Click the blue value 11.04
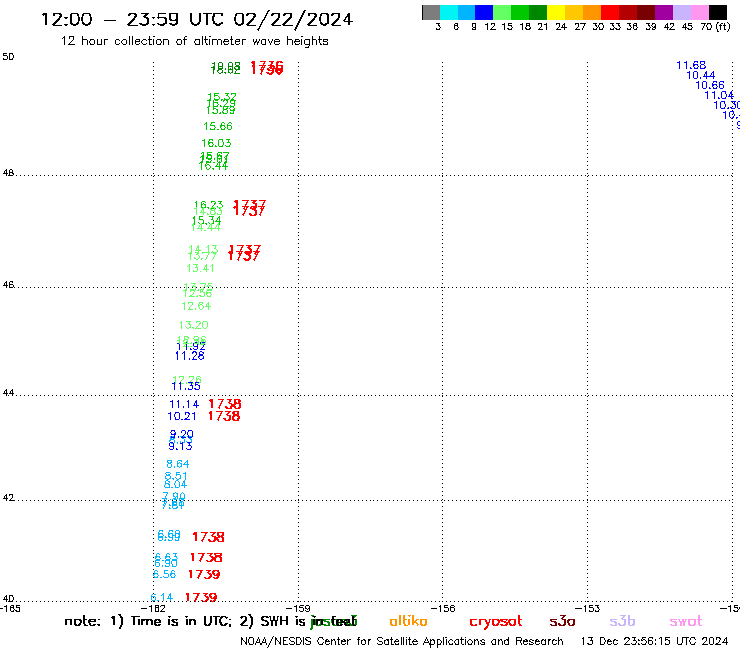This screenshot has width=740, height=650. 719,95
